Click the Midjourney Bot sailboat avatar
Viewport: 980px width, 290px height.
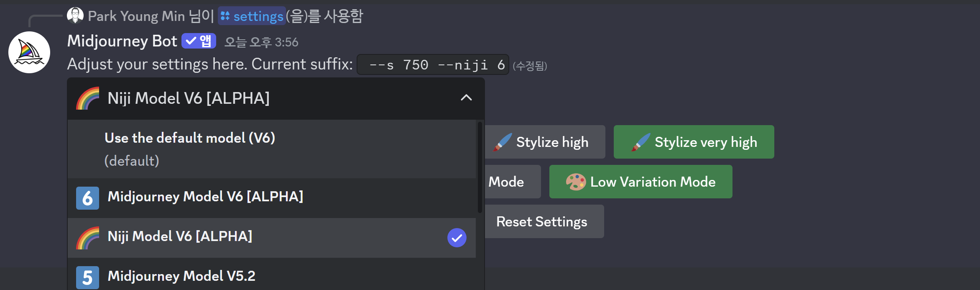tap(29, 52)
